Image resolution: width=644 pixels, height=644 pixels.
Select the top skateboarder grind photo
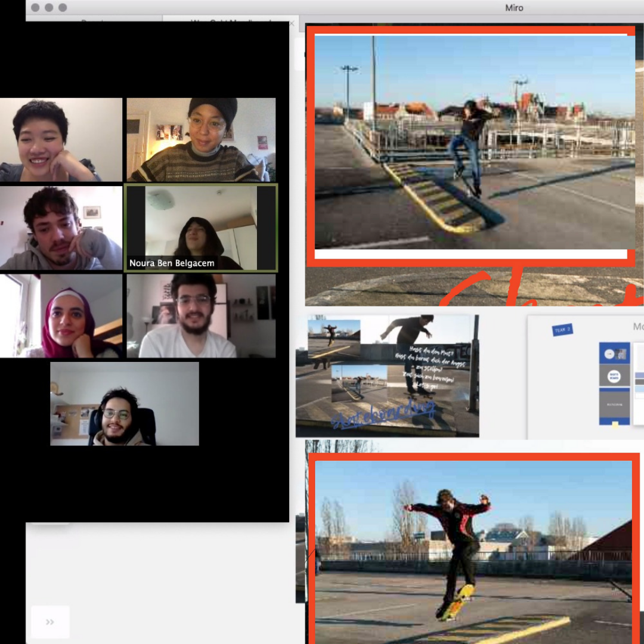pyautogui.click(x=474, y=142)
